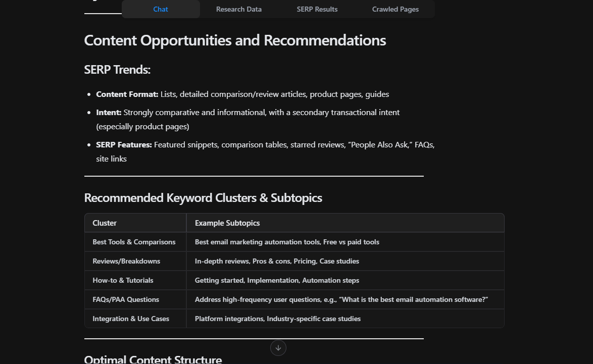Go to the Crawled Pages tab
593x364 pixels.
(396, 9)
